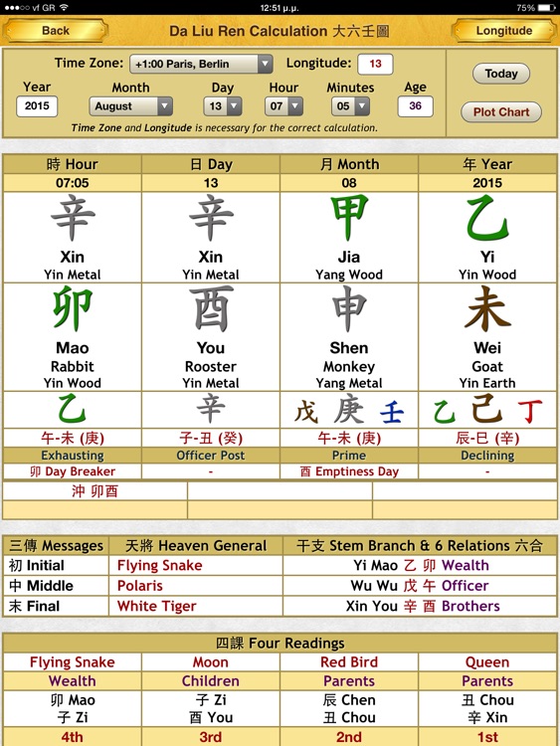Click the 07:05 hour value cell
This screenshot has width=560, height=746.
(x=73, y=183)
